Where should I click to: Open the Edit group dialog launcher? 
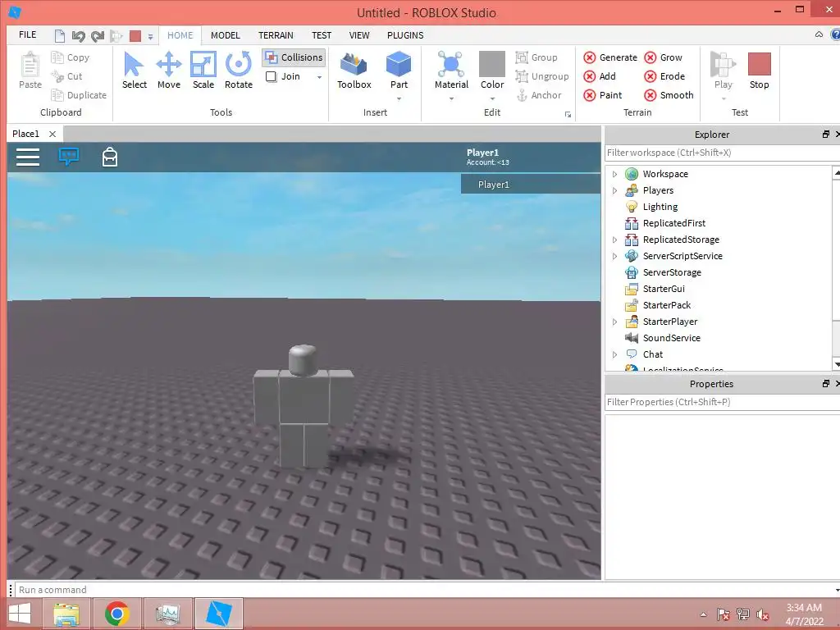(568, 114)
